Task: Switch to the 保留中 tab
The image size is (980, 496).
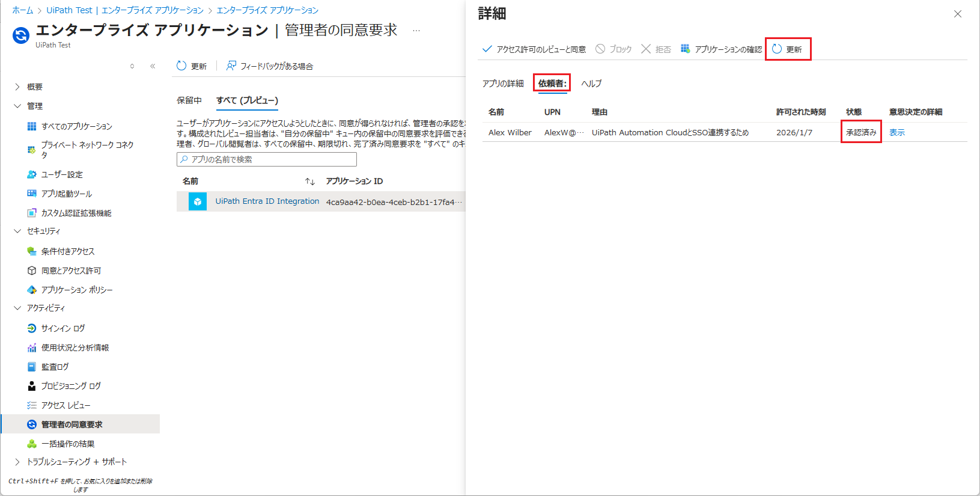Action: [189, 100]
